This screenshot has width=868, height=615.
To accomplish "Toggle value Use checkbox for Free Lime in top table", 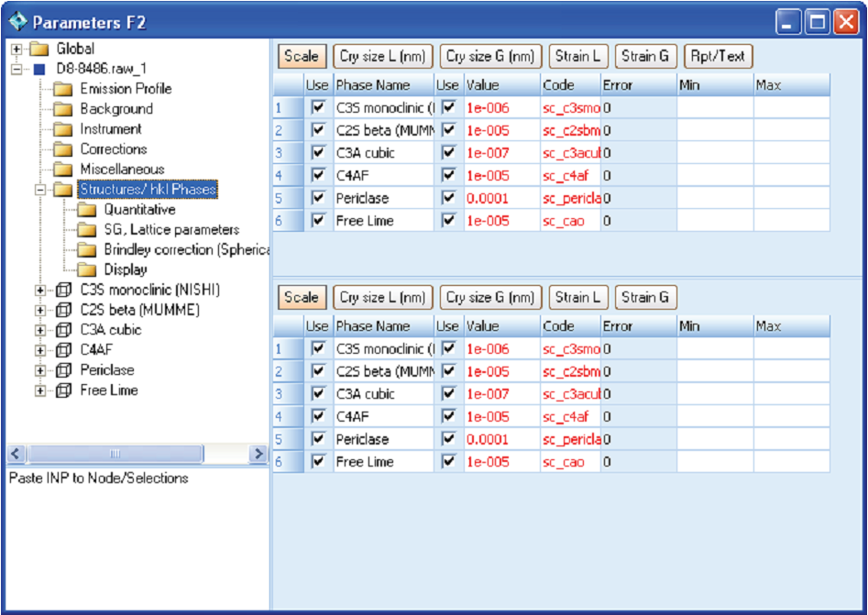I will pyautogui.click(x=449, y=220).
